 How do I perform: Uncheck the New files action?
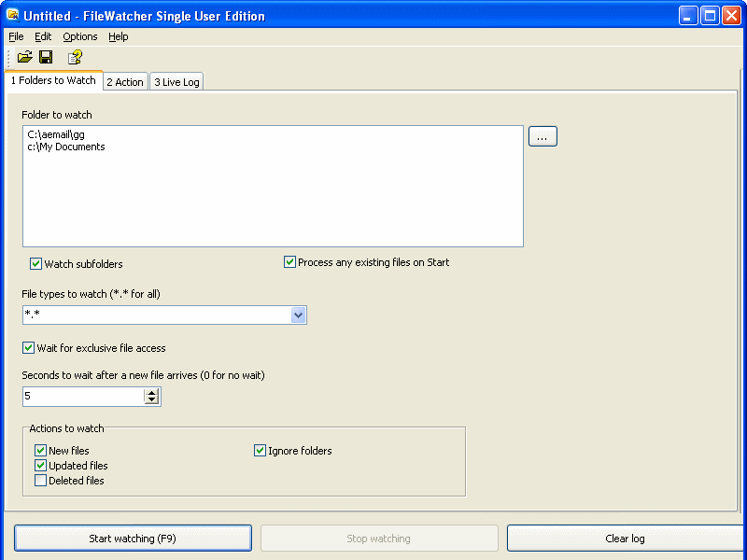[40, 450]
